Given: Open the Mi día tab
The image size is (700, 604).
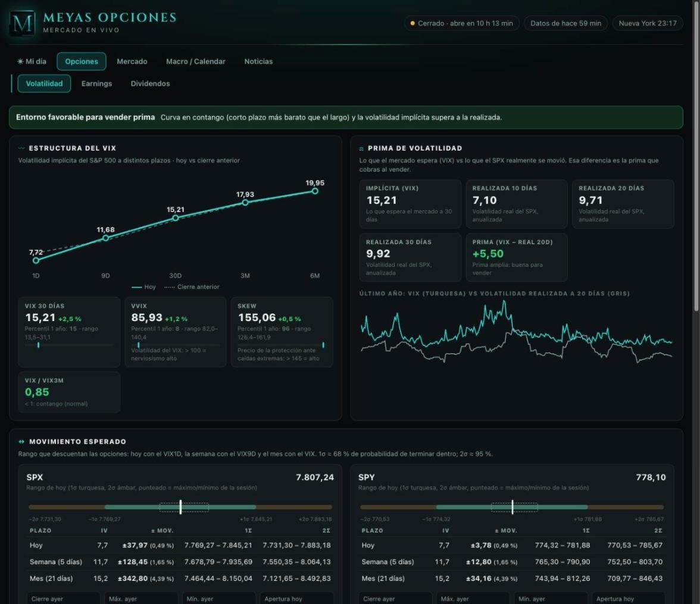Looking at the screenshot, I should pos(32,61).
